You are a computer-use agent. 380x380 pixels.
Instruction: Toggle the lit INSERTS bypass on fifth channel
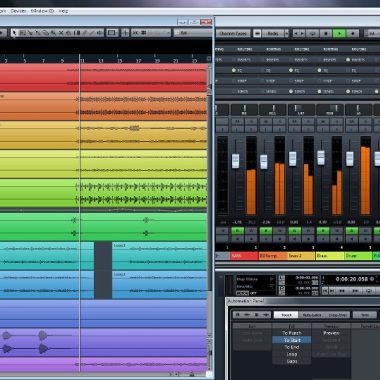coord(348,60)
